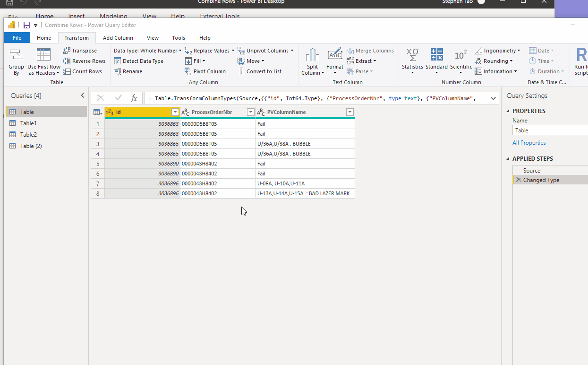Click Pivot Column

click(x=205, y=71)
